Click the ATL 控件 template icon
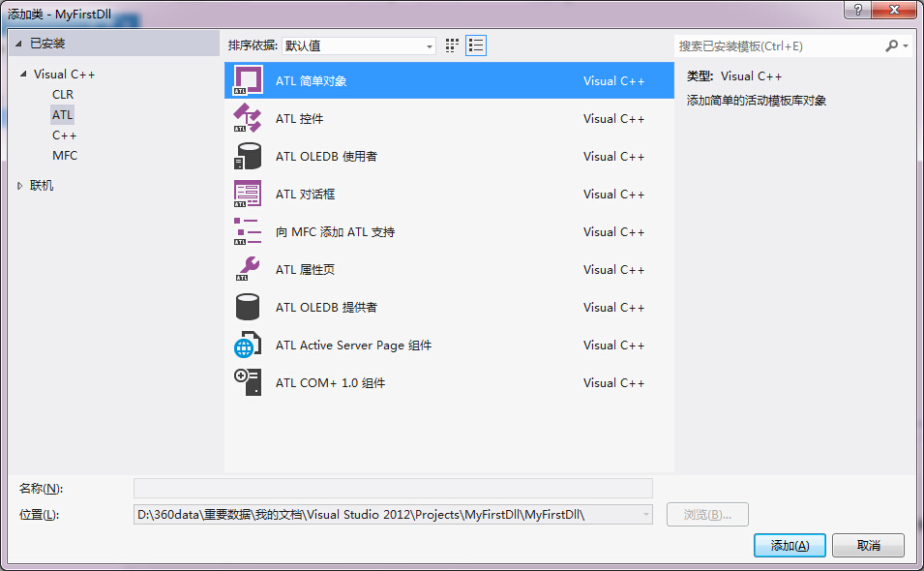The width and height of the screenshot is (924, 571). point(248,118)
